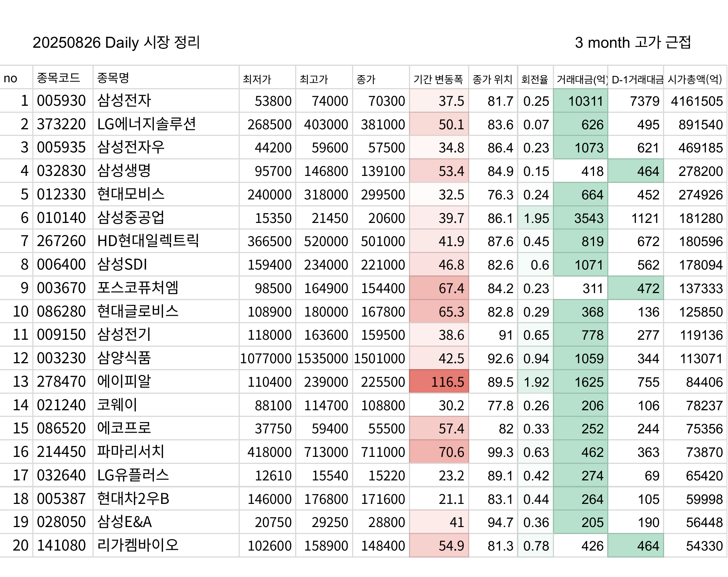728x577 pixels.
Task: Click the '70.6' volatility cell
Action: tap(439, 452)
